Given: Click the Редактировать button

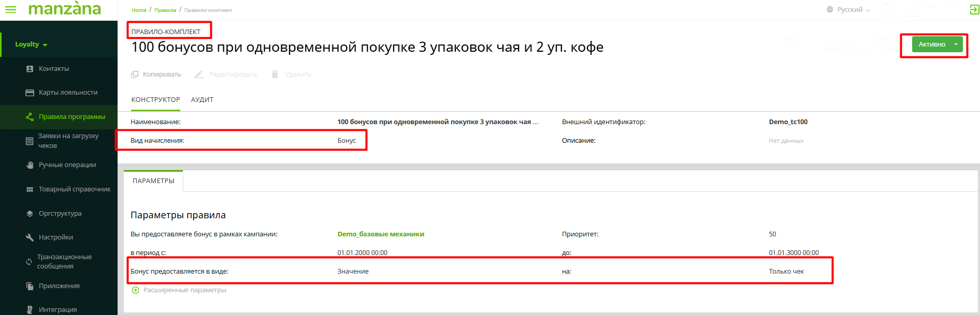Looking at the screenshot, I should pos(226,74).
